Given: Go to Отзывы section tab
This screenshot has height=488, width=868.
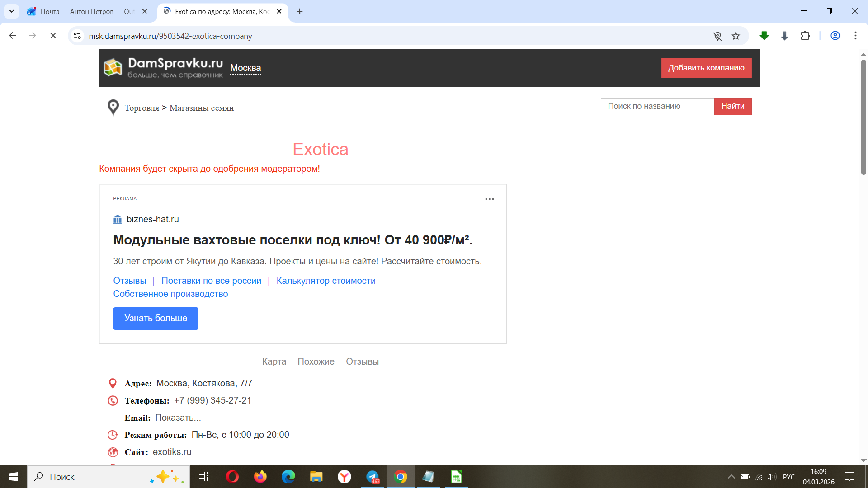Looking at the screenshot, I should coord(362,361).
